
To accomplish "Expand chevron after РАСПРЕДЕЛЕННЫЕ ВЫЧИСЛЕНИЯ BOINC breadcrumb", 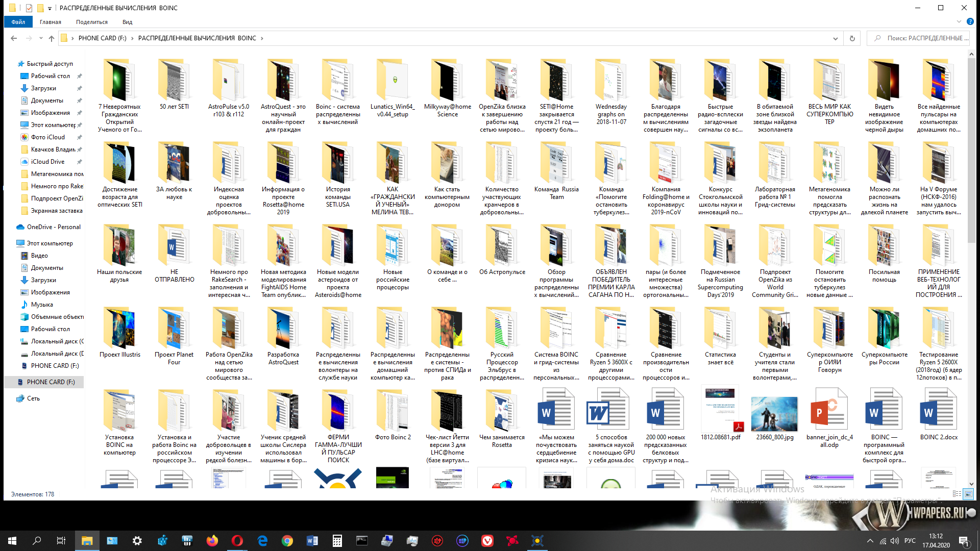I will click(262, 38).
